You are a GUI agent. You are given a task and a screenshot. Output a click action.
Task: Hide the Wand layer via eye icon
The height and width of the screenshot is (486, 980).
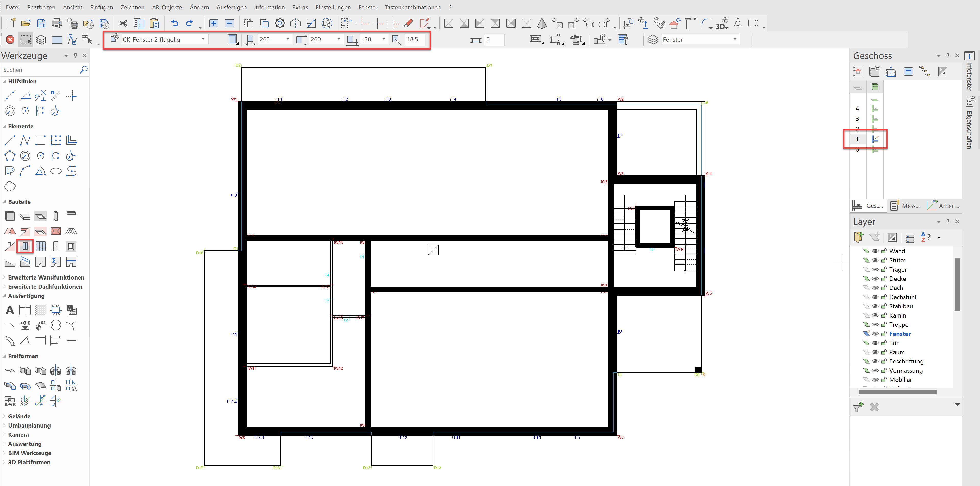click(x=875, y=251)
